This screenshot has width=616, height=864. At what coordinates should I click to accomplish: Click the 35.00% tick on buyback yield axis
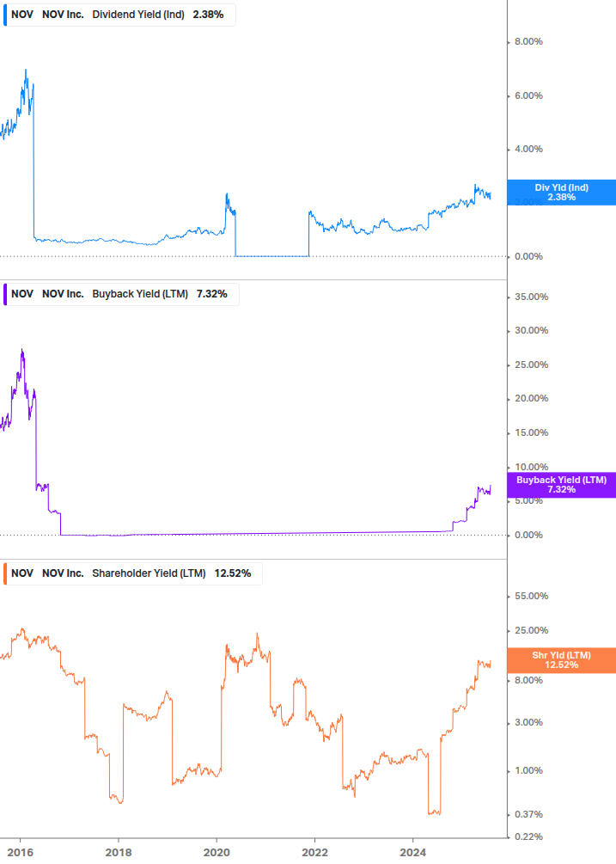(531, 297)
